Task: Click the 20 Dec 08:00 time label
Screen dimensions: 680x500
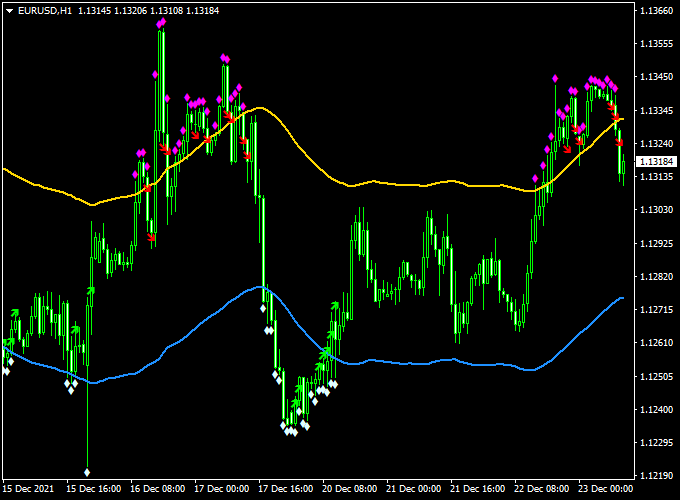Action: point(350,489)
